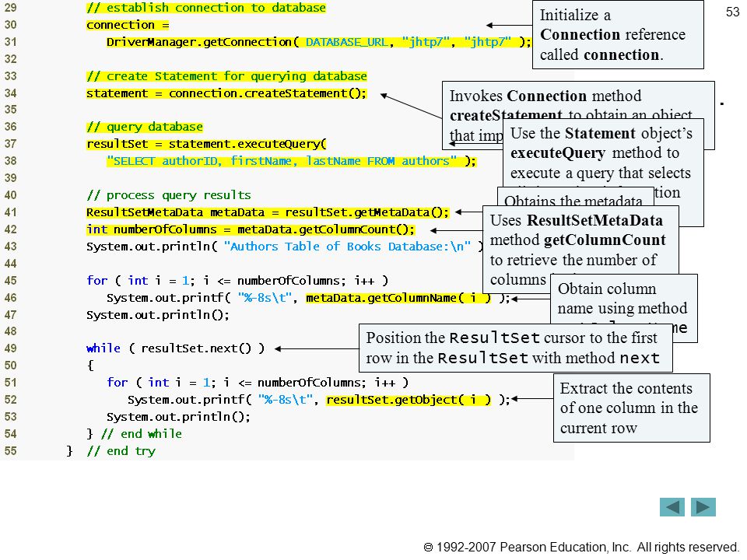Click the slide number 53
This screenshot has width=747, height=560.
tap(732, 12)
